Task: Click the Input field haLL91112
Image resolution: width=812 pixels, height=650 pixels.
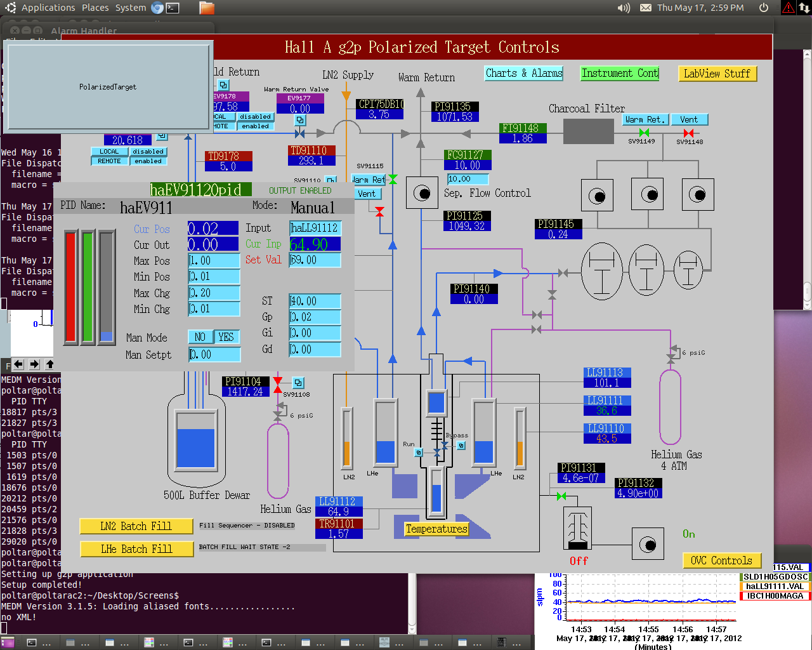Action: tap(315, 228)
